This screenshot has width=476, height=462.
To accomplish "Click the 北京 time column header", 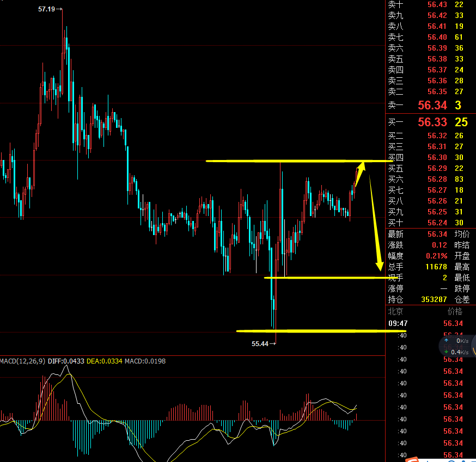I will click(x=396, y=311).
